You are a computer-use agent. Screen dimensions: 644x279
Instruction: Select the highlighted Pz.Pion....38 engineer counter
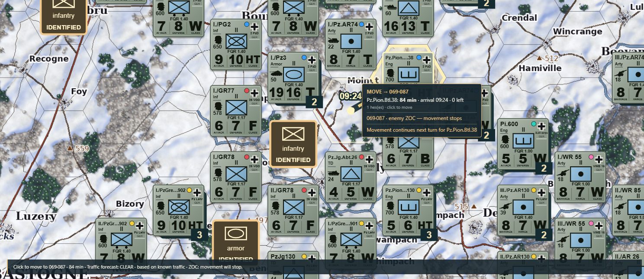(407, 69)
